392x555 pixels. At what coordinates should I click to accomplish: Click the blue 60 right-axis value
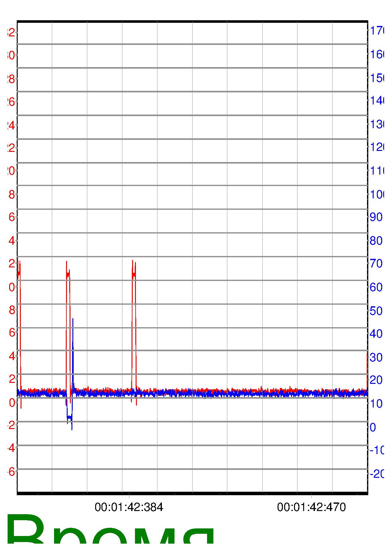pyautogui.click(x=376, y=287)
